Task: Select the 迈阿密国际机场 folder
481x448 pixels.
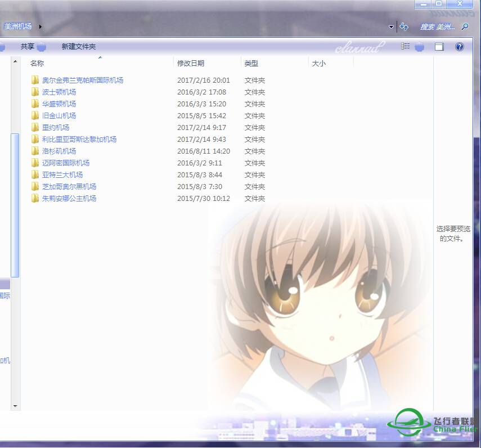Action: pyautogui.click(x=65, y=163)
